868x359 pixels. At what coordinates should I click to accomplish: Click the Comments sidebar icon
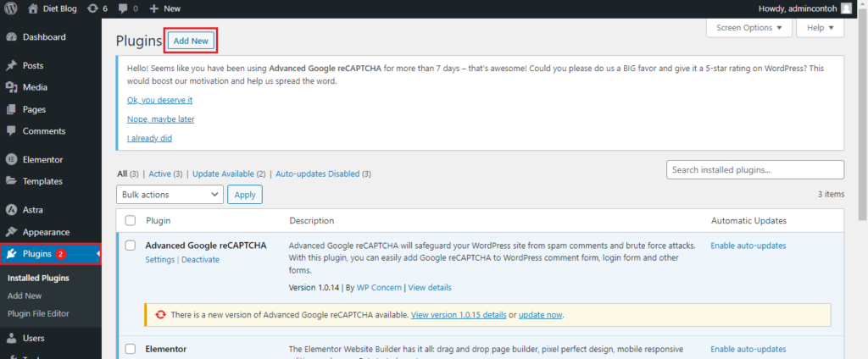click(x=11, y=131)
